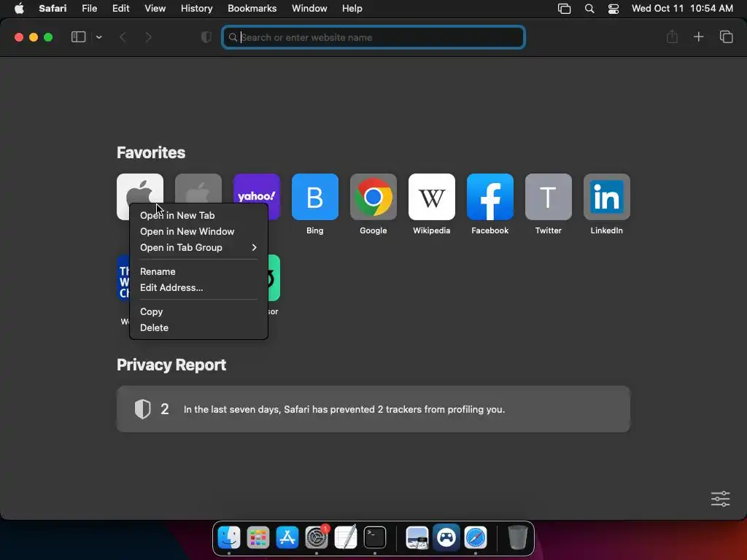Open Finder from the Dock
Viewport: 747px width, 560px height.
(x=228, y=537)
